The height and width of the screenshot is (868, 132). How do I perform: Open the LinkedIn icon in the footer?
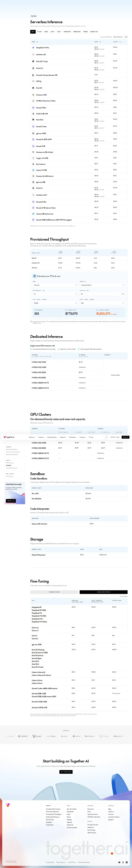point(127,862)
